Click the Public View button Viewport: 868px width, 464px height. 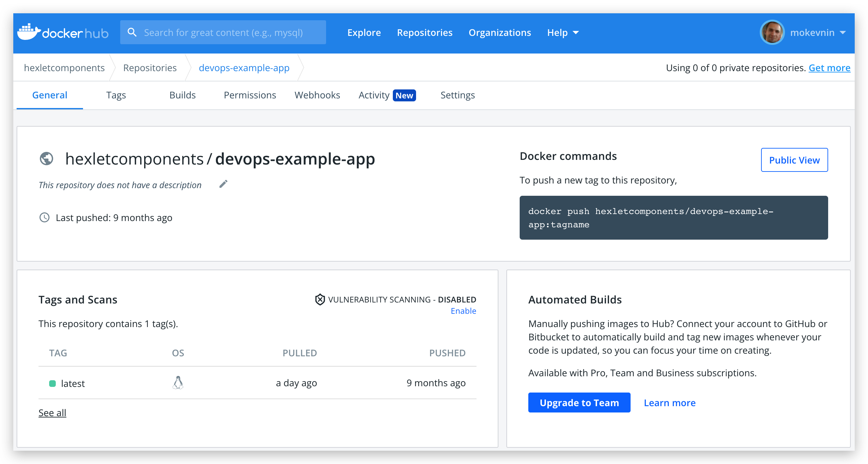click(794, 160)
